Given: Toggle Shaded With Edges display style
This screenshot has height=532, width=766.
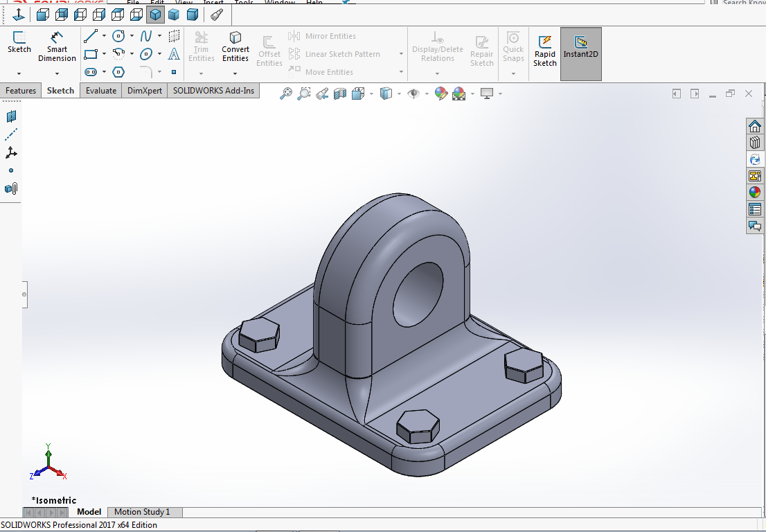Looking at the screenshot, I should pyautogui.click(x=156, y=14).
